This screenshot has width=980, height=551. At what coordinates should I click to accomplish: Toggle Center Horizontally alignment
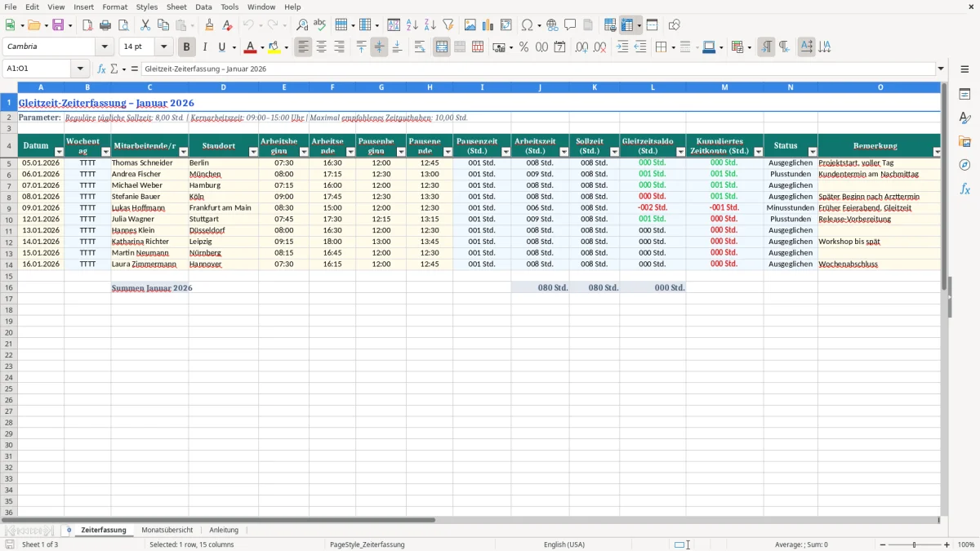[322, 47]
